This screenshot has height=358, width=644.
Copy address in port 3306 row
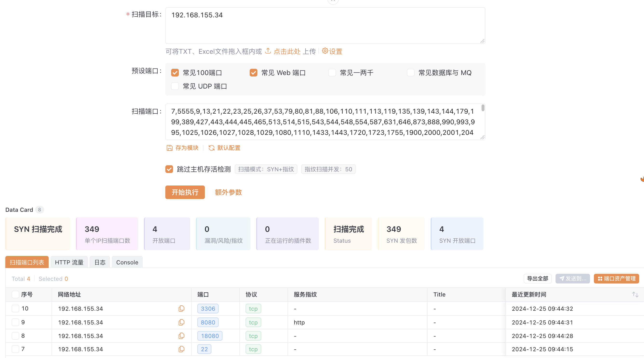[x=181, y=309]
